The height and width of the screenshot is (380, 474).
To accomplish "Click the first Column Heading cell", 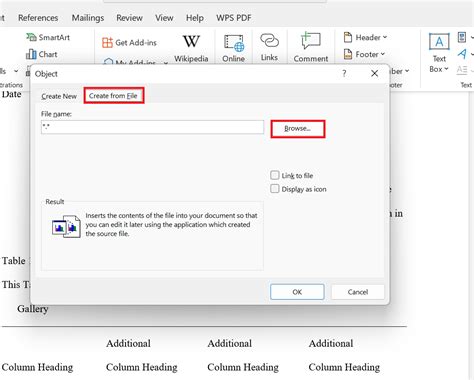I will tap(37, 367).
